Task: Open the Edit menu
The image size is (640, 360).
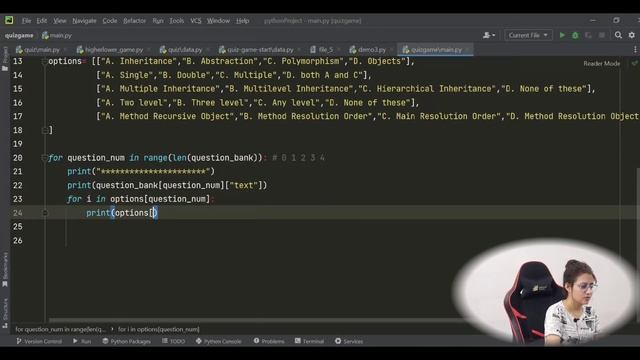Action: coord(42,20)
